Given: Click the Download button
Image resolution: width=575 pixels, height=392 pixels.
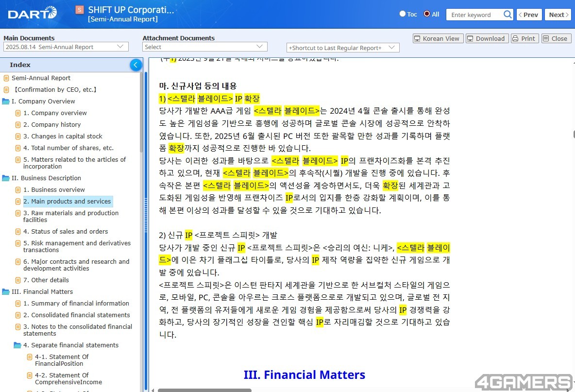Looking at the screenshot, I should [487, 38].
